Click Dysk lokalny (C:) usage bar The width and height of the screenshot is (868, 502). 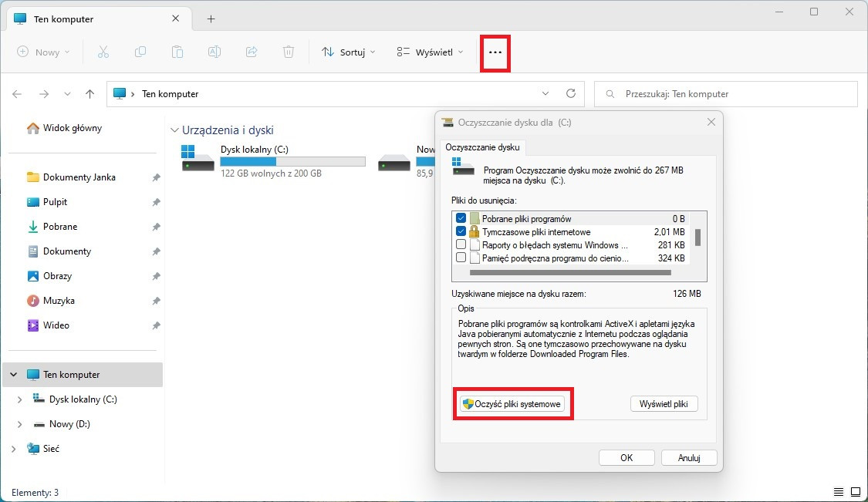(293, 162)
